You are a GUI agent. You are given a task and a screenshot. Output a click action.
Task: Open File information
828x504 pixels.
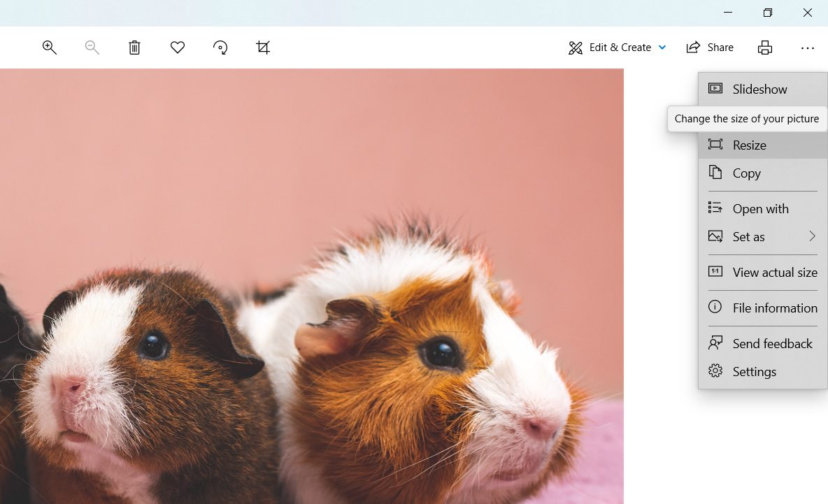click(775, 307)
